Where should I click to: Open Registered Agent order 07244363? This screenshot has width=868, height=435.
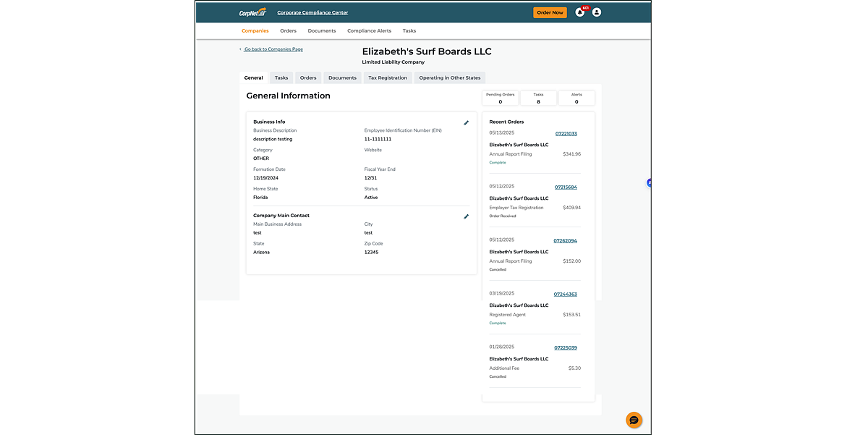coord(566,295)
